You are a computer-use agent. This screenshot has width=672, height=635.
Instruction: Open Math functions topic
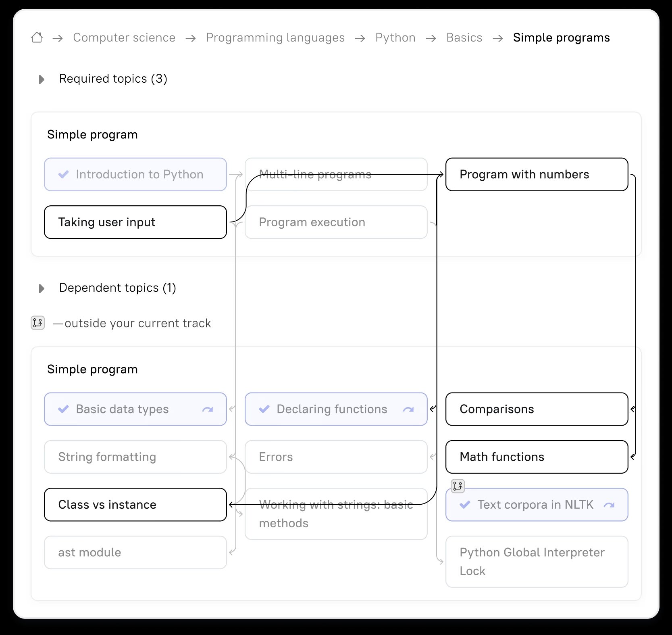(537, 457)
